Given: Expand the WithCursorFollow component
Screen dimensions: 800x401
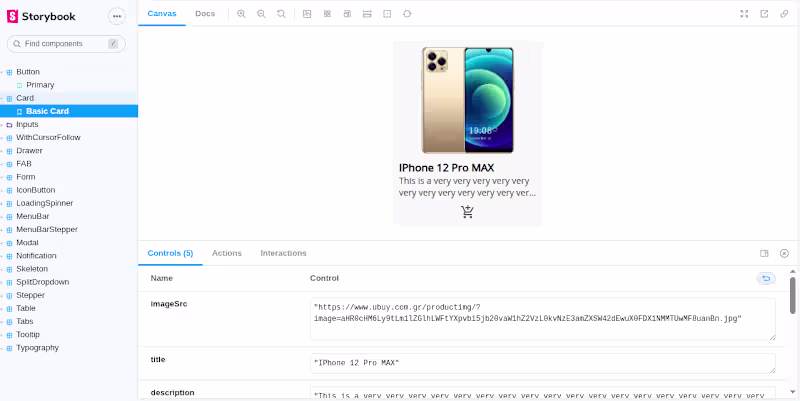Looking at the screenshot, I should coord(48,138).
